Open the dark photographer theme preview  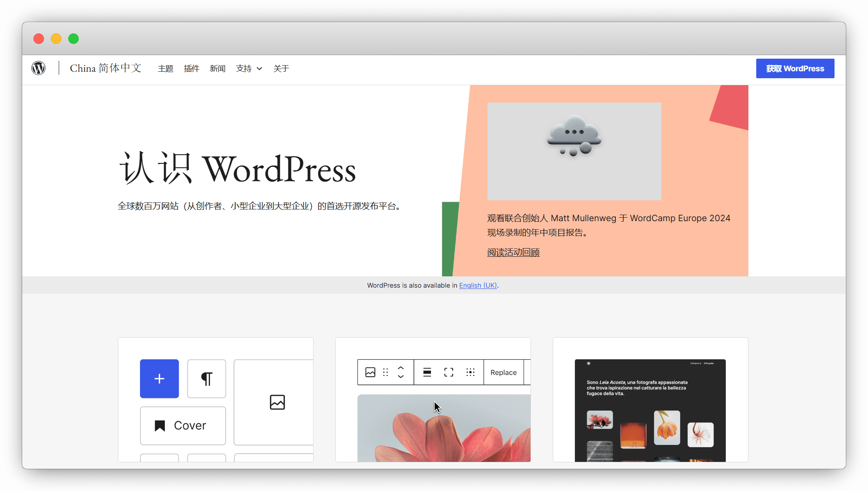[650, 411]
